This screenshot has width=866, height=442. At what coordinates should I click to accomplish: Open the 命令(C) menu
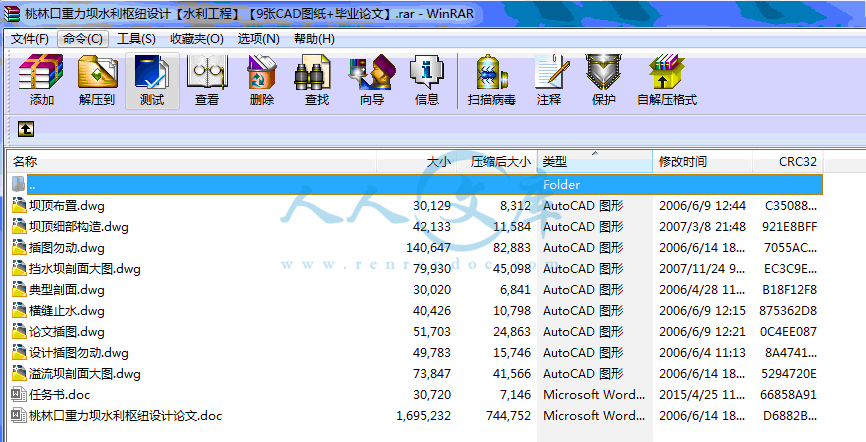click(x=83, y=39)
